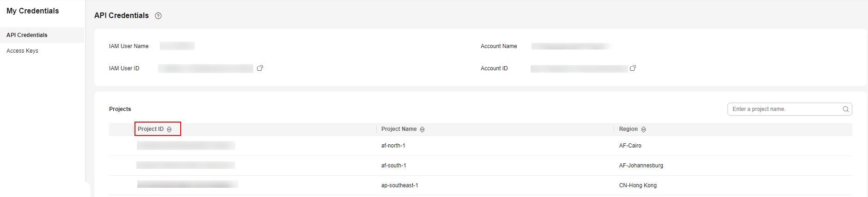Click the search magnifier icon
This screenshot has width=868, height=197.
pos(845,109)
